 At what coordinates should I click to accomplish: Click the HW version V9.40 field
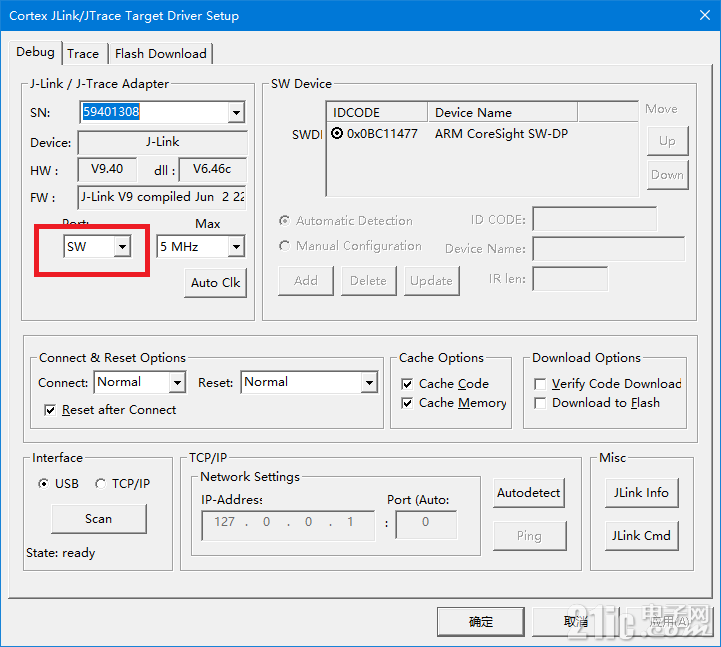tap(107, 169)
